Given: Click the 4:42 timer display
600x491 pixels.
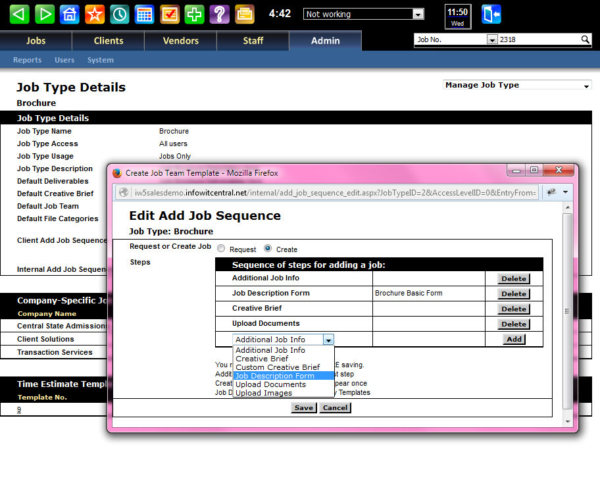Looking at the screenshot, I should coord(280,14).
